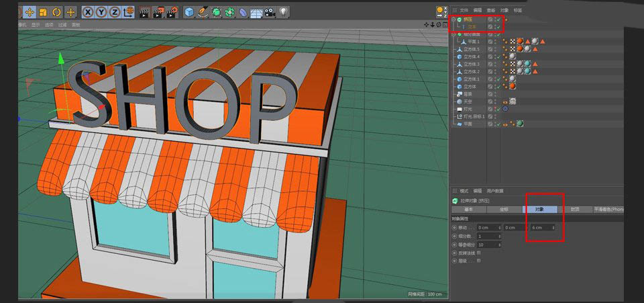The image size is (644, 303).
Task: Select the Move tool in the toolbar
Action: pyautogui.click(x=30, y=12)
